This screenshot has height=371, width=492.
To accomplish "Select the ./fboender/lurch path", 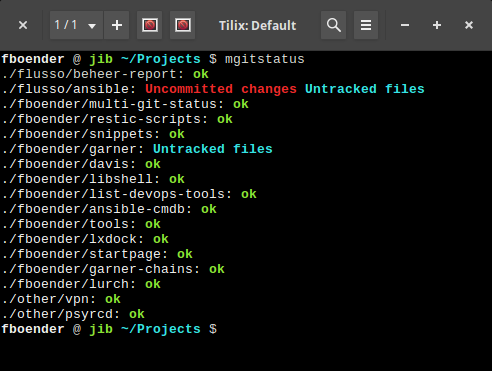I will click(69, 284).
